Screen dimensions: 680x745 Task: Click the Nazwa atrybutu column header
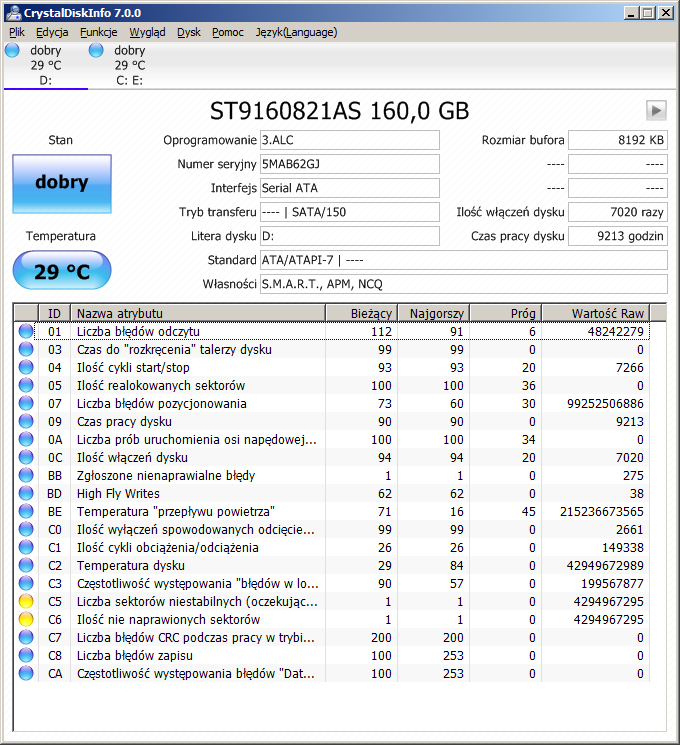[x=198, y=313]
